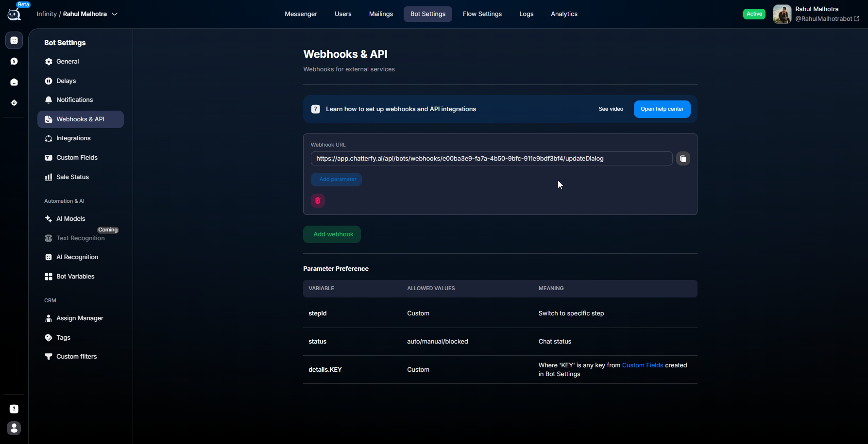Click Add parameter button
Viewport: 868px width, 444px height.
[x=336, y=180]
